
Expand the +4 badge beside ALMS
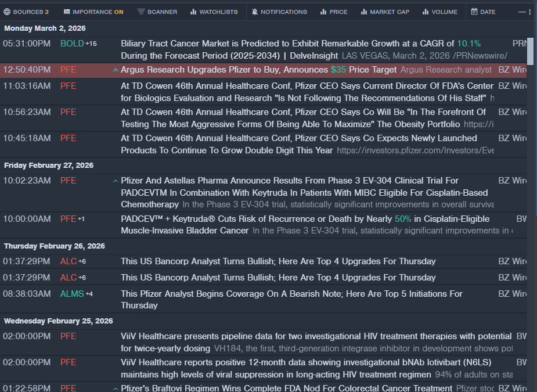click(89, 294)
